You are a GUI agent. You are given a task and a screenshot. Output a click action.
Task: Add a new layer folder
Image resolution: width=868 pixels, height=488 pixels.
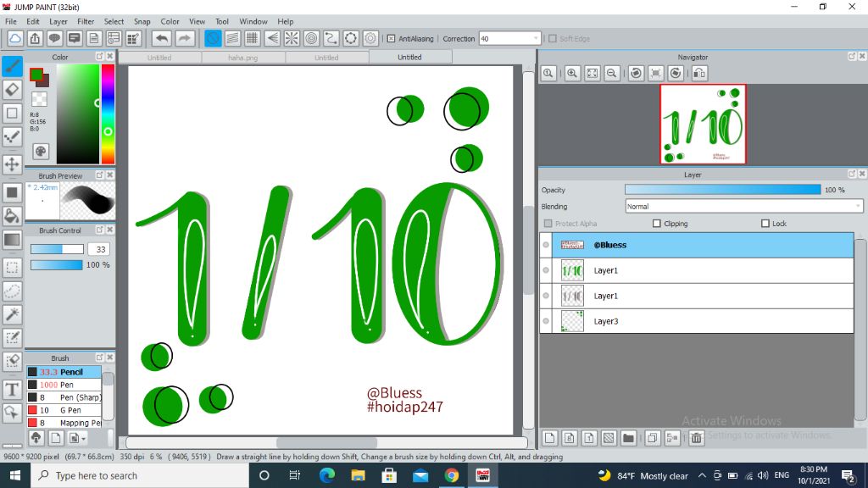[628, 438]
